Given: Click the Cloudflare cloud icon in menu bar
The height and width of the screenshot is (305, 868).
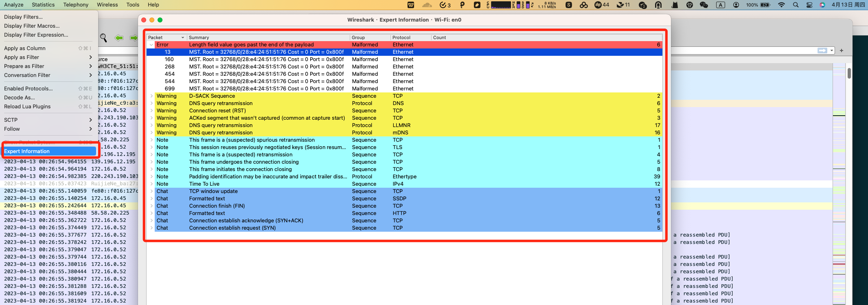Looking at the screenshot, I should pos(427,5).
